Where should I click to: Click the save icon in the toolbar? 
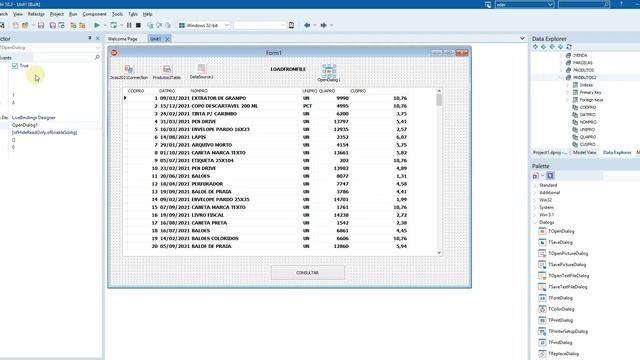[41, 25]
